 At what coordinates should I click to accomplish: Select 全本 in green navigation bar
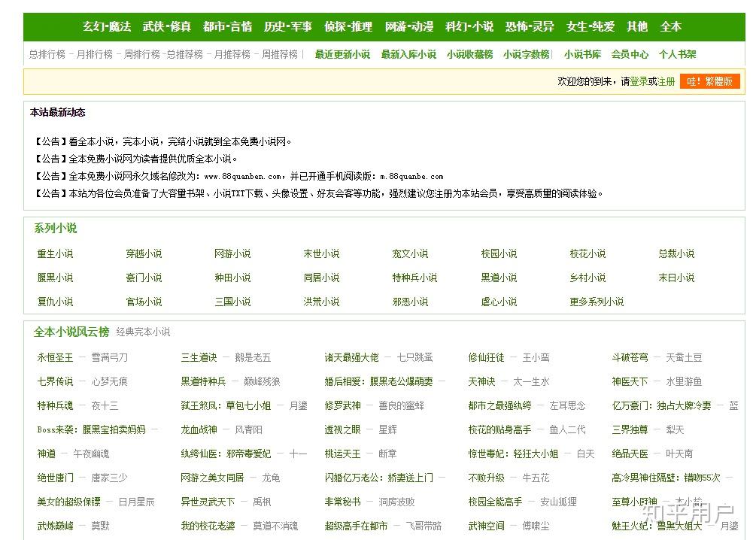(671, 26)
